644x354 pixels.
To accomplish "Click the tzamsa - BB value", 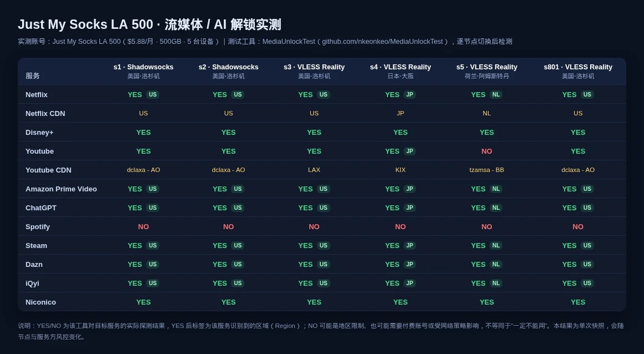I will 487,170.
